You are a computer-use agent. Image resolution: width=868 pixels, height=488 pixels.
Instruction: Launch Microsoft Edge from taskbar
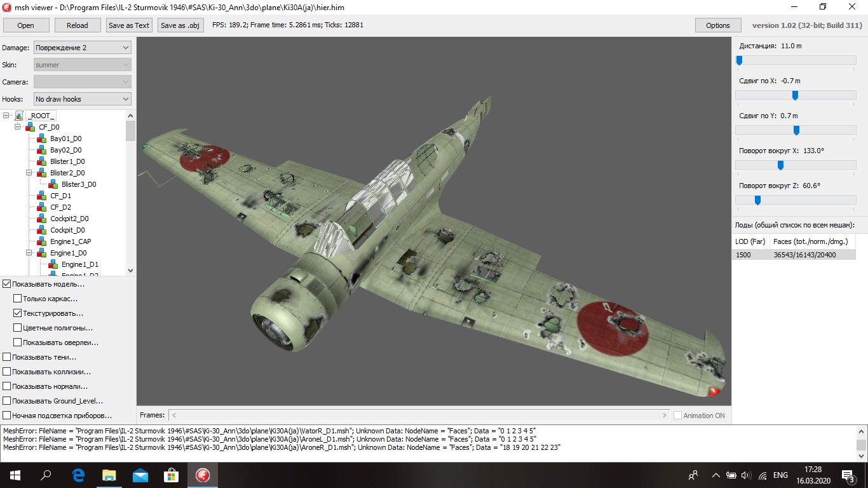pyautogui.click(x=78, y=475)
